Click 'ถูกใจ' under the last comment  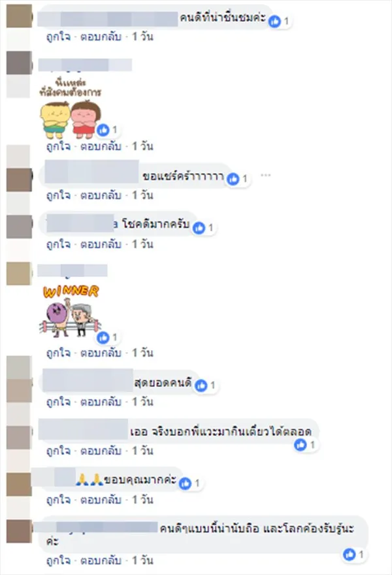[59, 561]
